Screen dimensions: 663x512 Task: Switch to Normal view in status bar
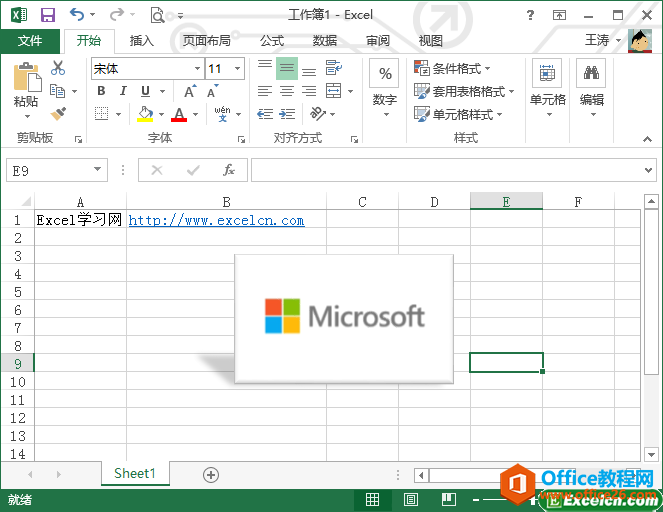click(372, 500)
